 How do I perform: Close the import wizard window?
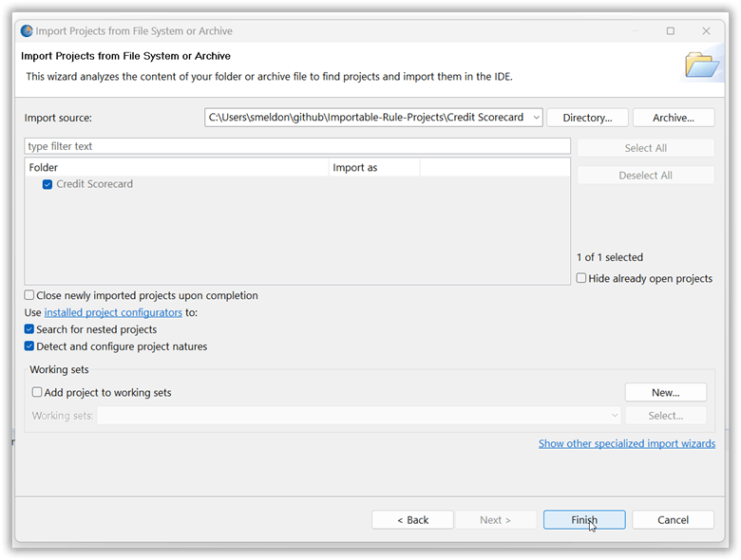tap(706, 30)
